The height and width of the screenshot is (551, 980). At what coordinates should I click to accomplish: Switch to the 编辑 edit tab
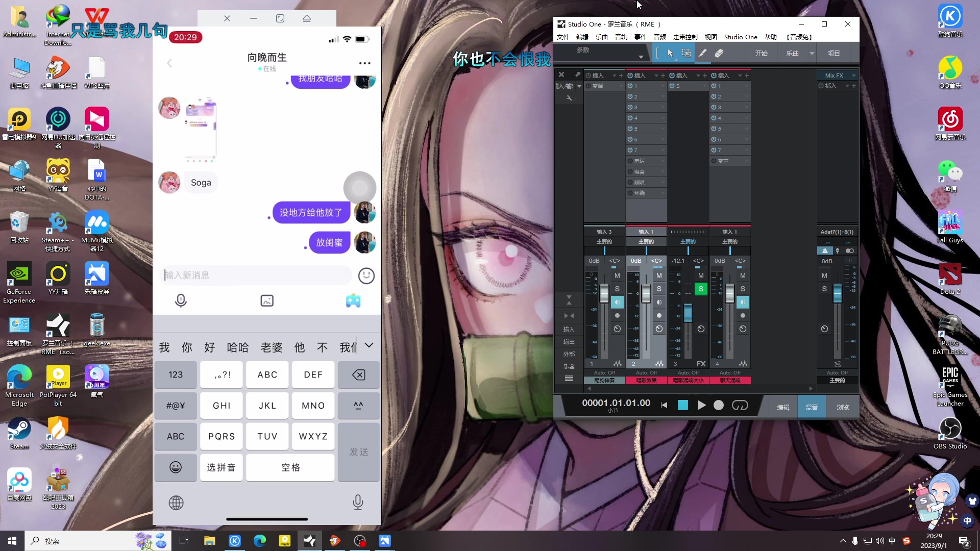click(783, 407)
